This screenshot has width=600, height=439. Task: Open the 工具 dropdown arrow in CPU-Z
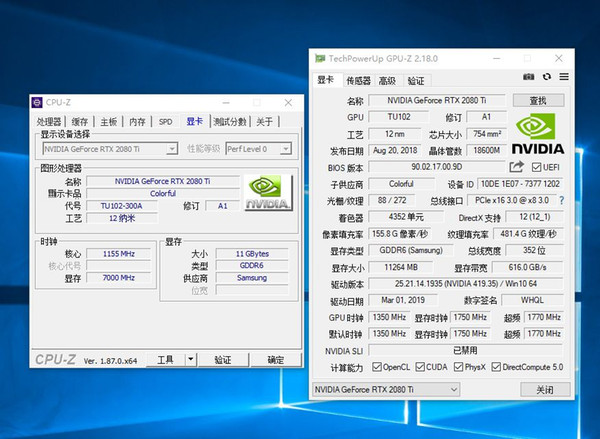tap(191, 359)
